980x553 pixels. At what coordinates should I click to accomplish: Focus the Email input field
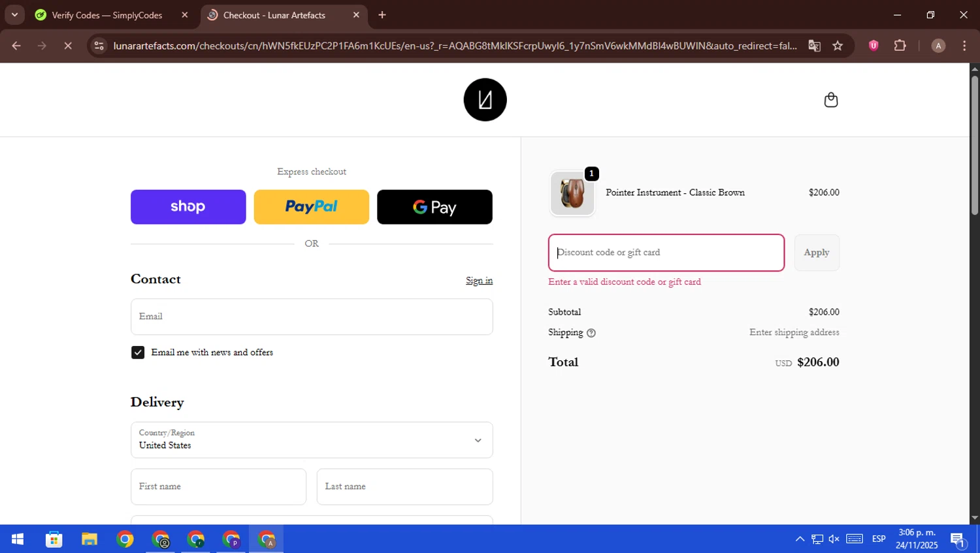coord(312,317)
